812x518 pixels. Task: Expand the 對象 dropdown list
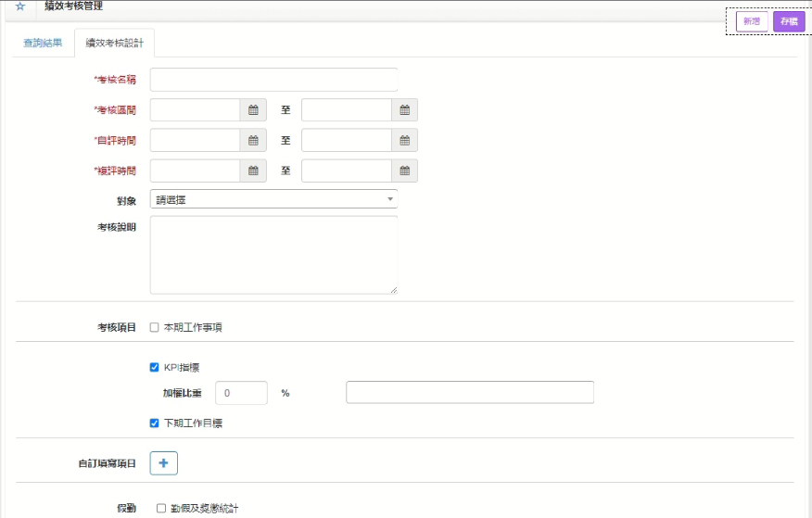tap(273, 199)
